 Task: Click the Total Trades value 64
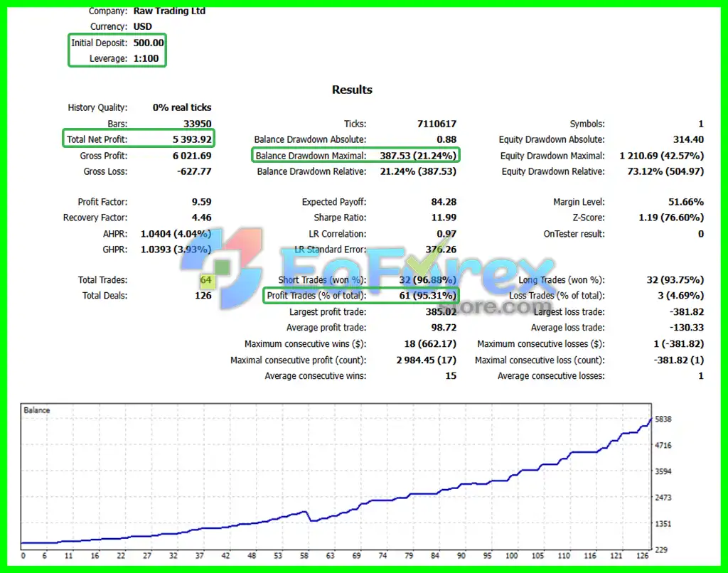[205, 280]
